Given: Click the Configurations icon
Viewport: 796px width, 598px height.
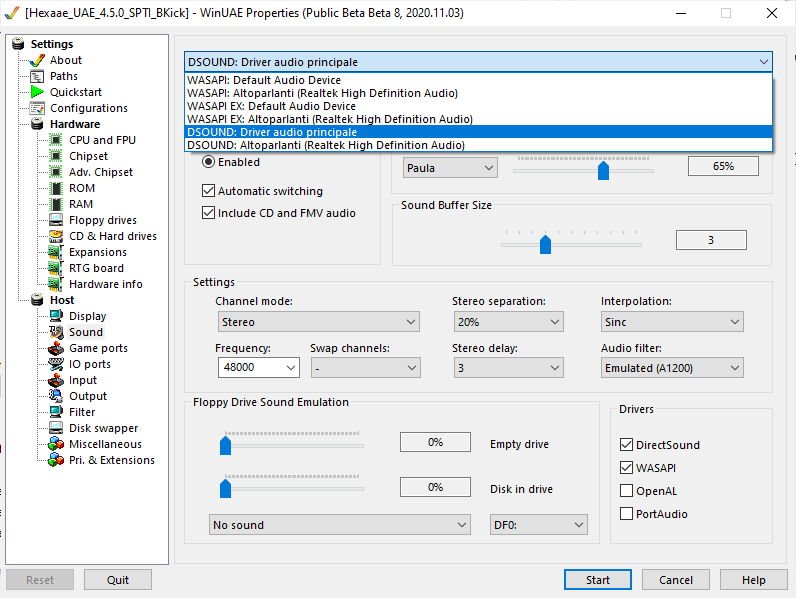Looking at the screenshot, I should 37,108.
